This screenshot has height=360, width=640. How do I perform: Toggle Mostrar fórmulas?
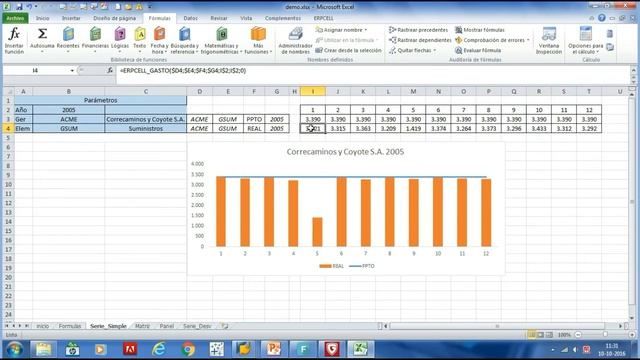[480, 30]
